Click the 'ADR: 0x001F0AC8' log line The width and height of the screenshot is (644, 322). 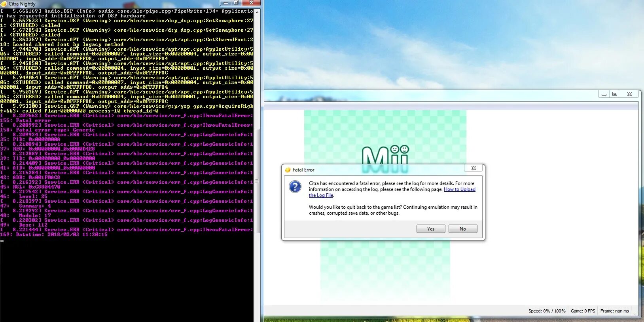coord(30,177)
